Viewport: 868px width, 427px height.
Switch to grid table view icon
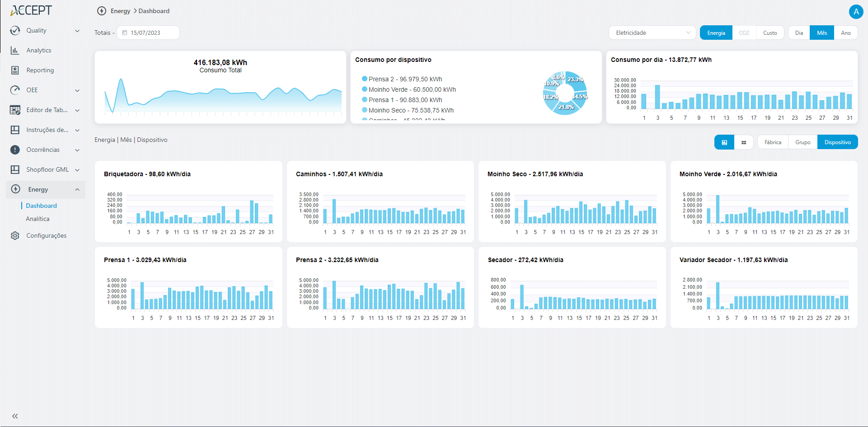pyautogui.click(x=744, y=142)
